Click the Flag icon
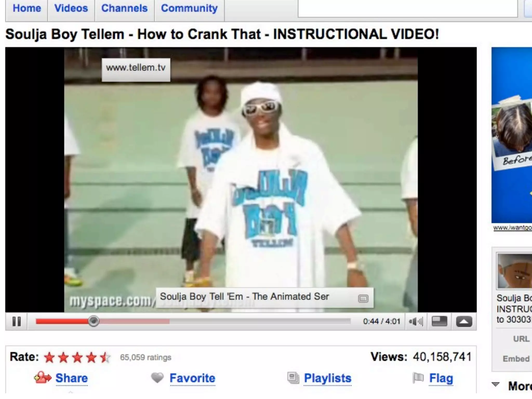Screen dimensions: 532x399 pyautogui.click(x=418, y=378)
